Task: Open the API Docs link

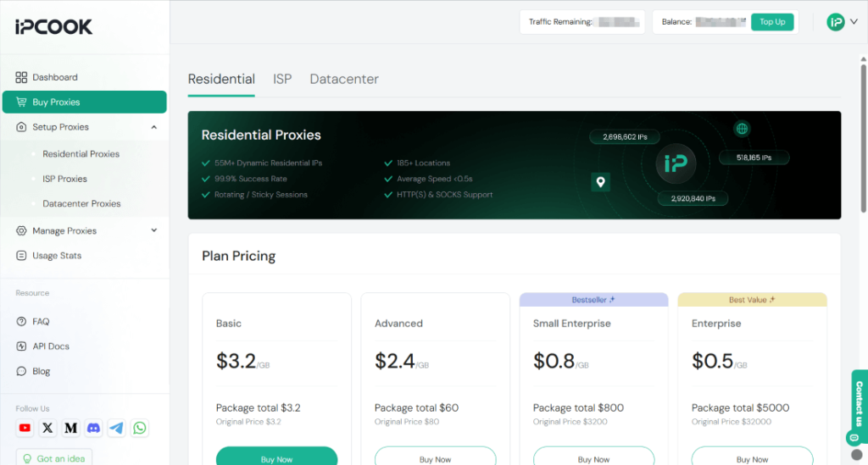Action: pyautogui.click(x=50, y=346)
